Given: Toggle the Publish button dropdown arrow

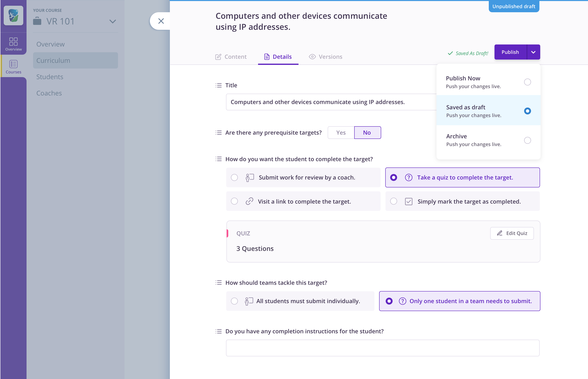Looking at the screenshot, I should tap(533, 52).
